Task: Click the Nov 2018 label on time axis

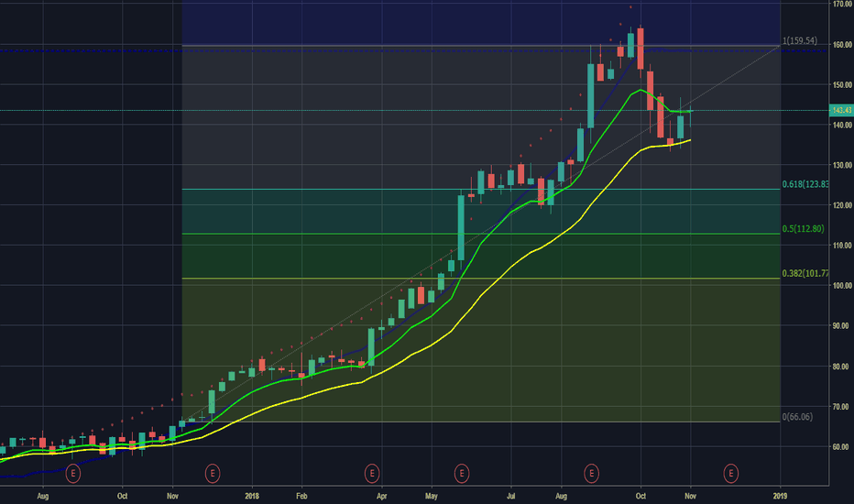Action: [691, 497]
